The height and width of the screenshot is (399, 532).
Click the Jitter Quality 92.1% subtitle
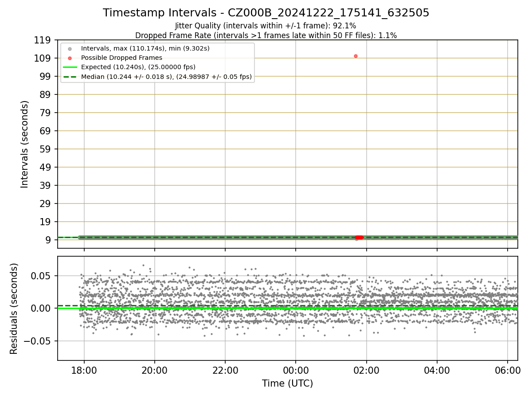[266, 26]
